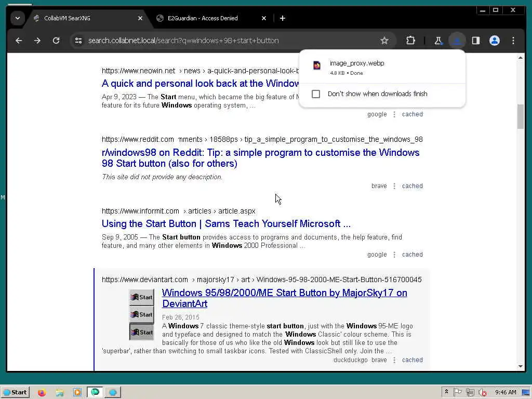The width and height of the screenshot is (532, 399).
Task: Click the https://www.informit.com URL text
Action: pyautogui.click(x=140, y=211)
